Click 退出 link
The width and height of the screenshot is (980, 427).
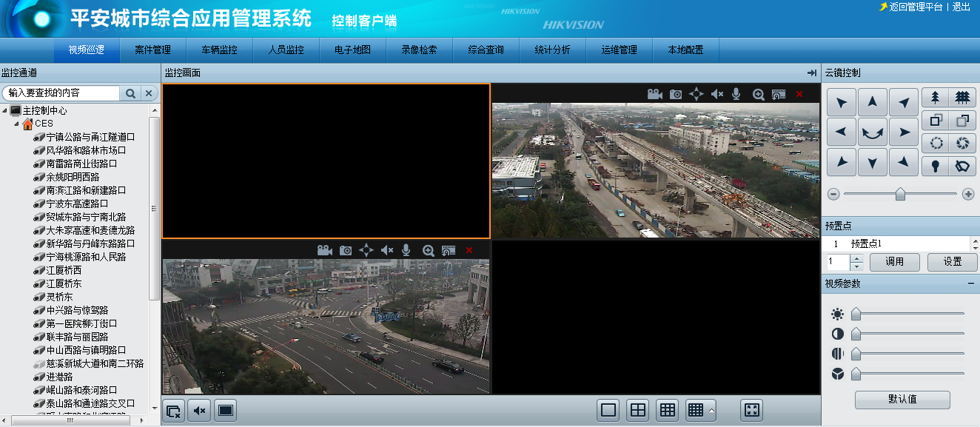pyautogui.click(x=961, y=7)
